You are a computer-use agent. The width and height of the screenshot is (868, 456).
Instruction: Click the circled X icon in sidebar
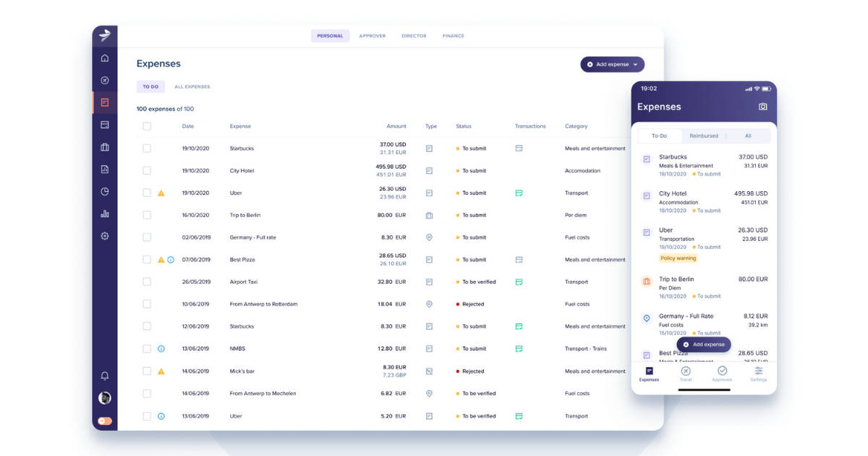105,80
